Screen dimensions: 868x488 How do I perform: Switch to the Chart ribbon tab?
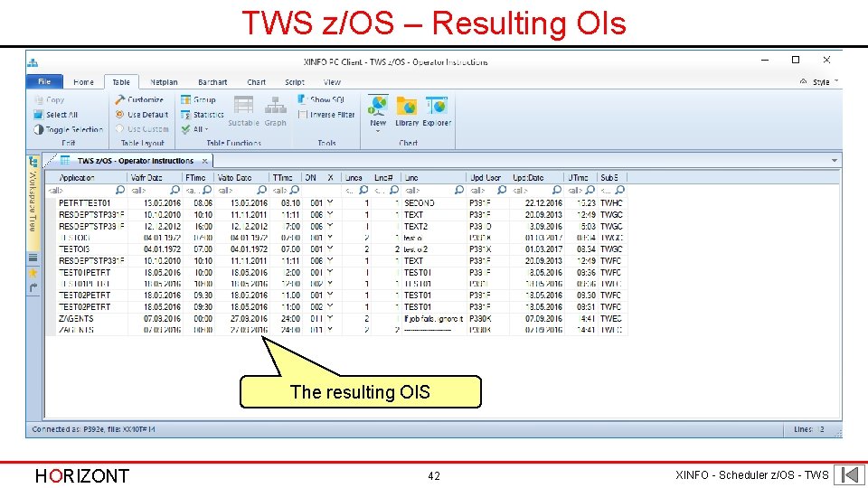click(256, 82)
